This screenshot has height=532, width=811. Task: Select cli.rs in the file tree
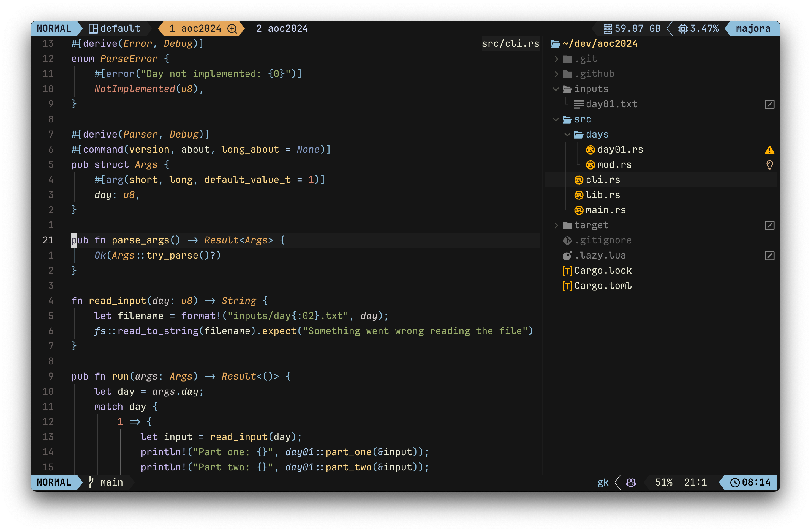coord(603,180)
